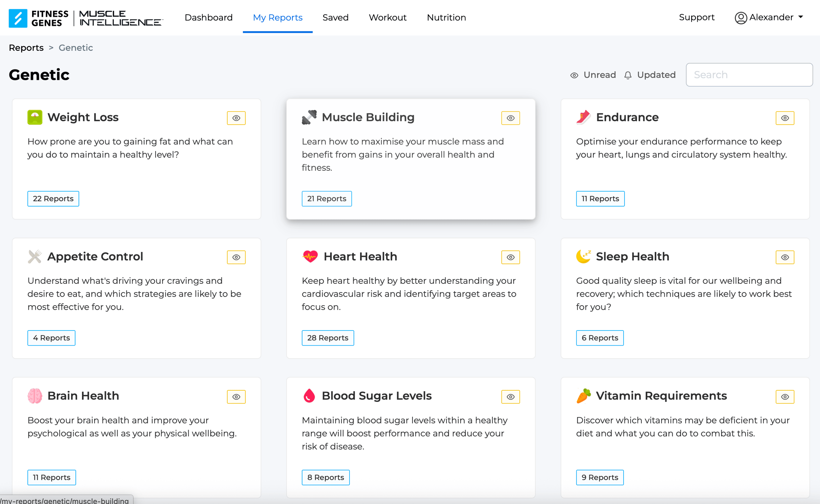This screenshot has height=504, width=820.
Task: Go to Reports breadcrumb link
Action: tap(26, 48)
